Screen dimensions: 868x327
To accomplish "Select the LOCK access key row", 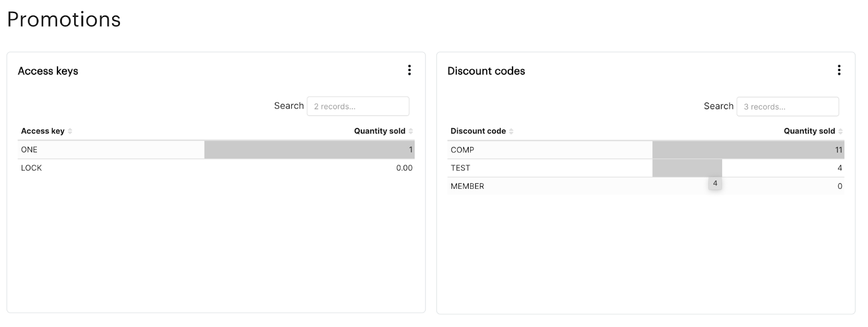I will 216,168.
